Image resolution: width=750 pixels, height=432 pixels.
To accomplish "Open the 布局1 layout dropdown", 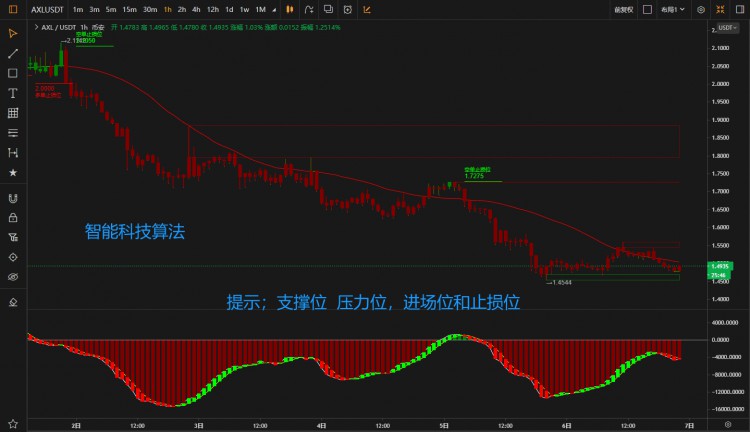I will tap(673, 10).
